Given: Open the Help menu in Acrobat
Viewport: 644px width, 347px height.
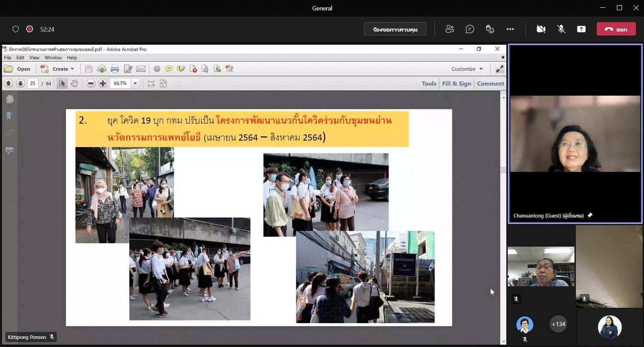Looking at the screenshot, I should coord(72,58).
